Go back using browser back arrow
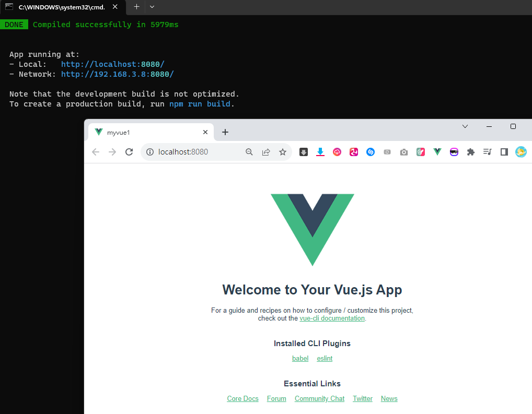This screenshot has width=532, height=414. click(96, 152)
